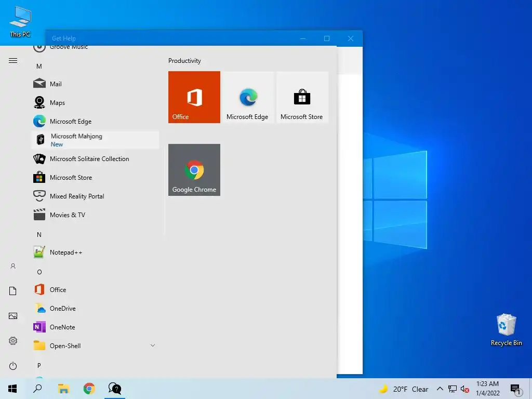Viewport: 532px width, 399px height.
Task: Click the muted volume icon in tray
Action: (465, 389)
